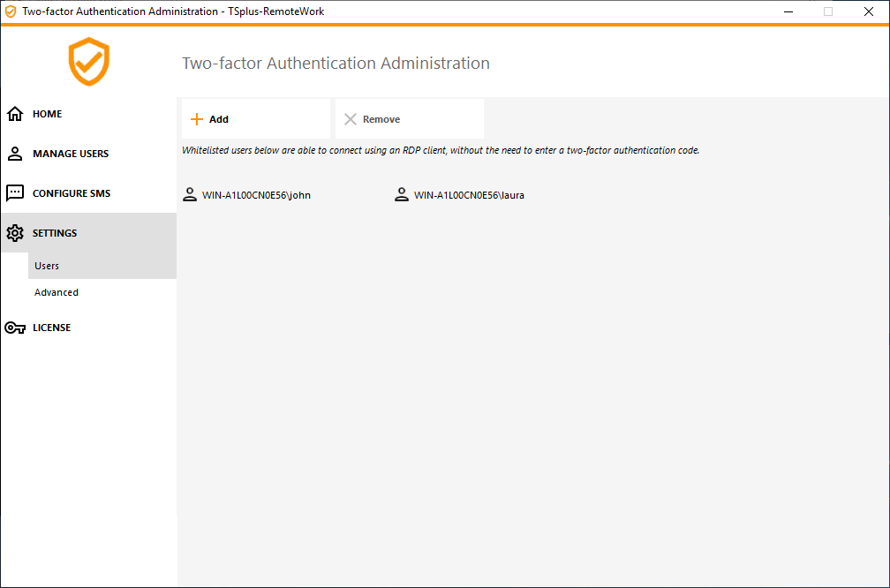Select the entry WIN-A1L00CN0E56\john
The height and width of the screenshot is (588, 890).
click(256, 194)
